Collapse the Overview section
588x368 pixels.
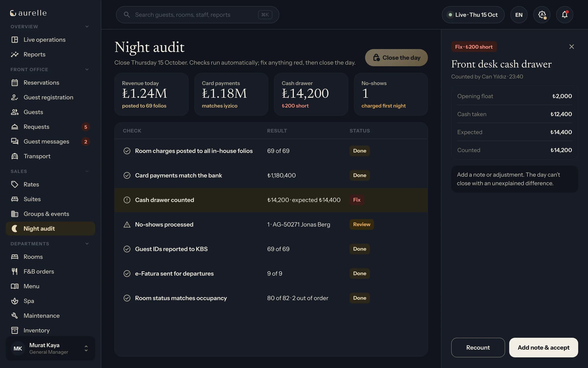coord(87,26)
